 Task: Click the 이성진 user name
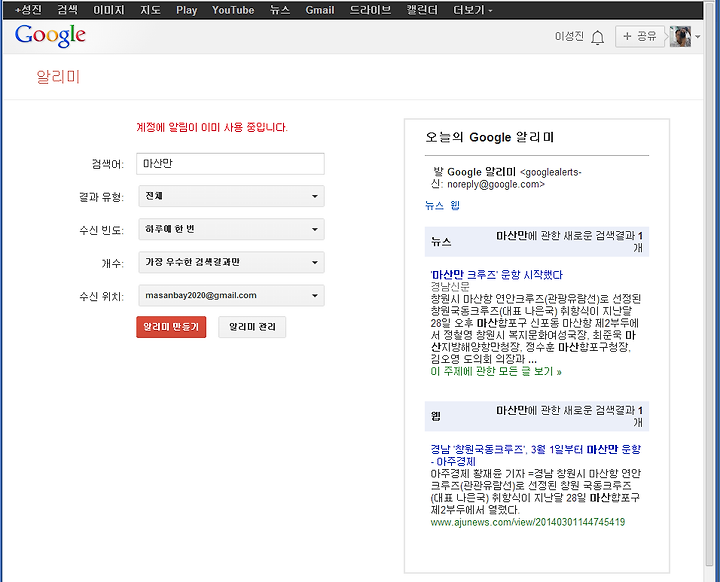click(569, 36)
